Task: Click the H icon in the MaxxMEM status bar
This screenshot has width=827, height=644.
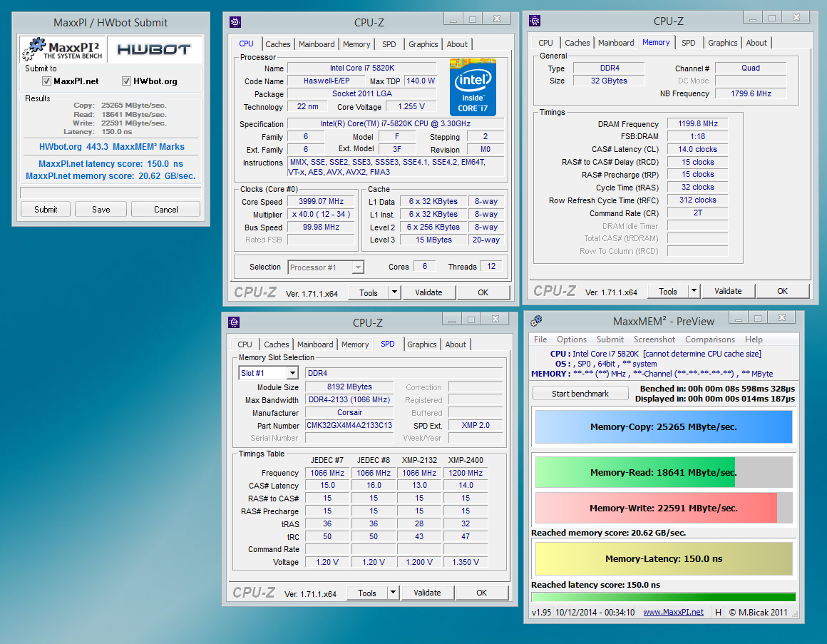Action: [x=718, y=613]
